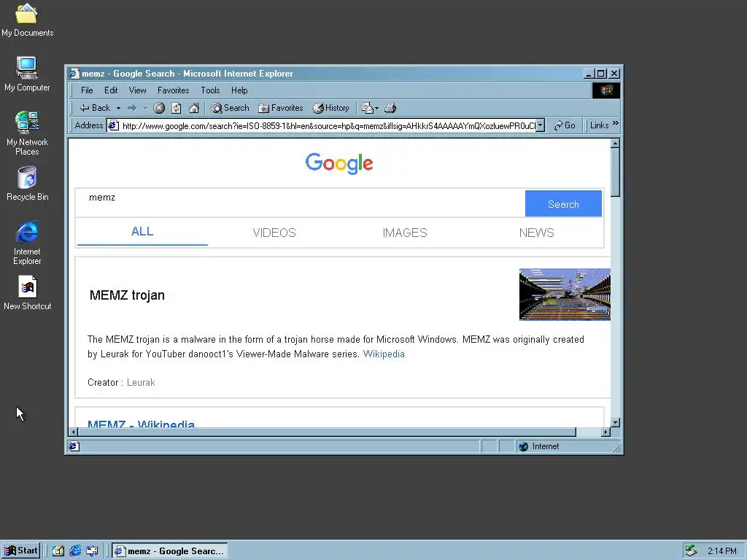Click the vertical scrollbar up arrow
Image resolution: width=747 pixels, height=560 pixels.
click(615, 144)
